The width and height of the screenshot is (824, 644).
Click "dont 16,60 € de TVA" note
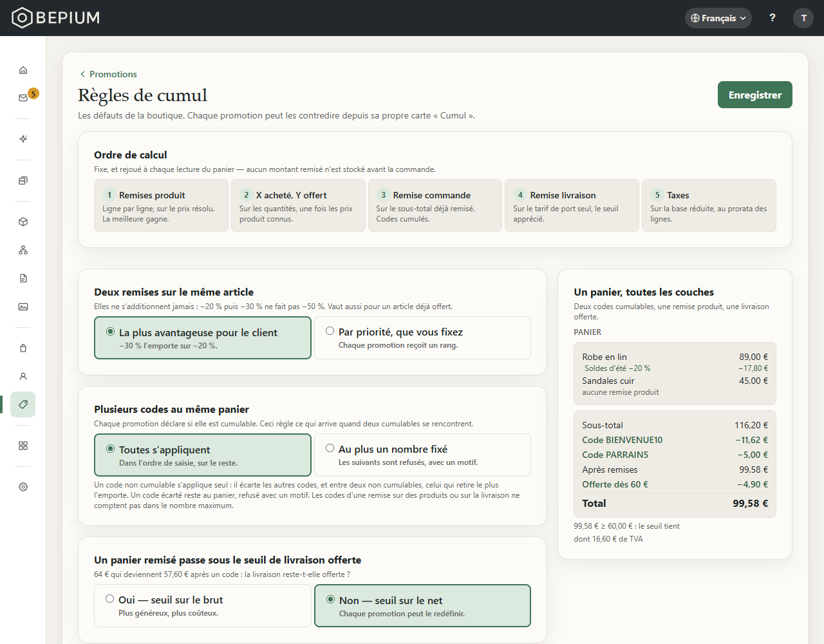coord(608,539)
